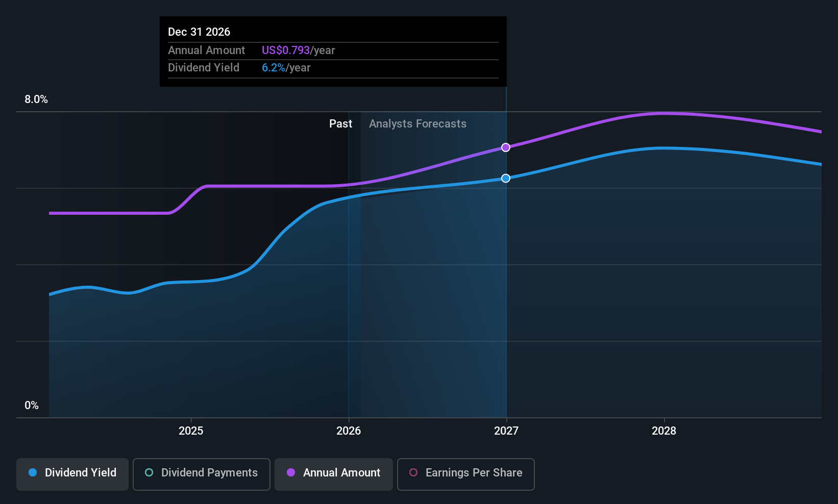This screenshot has height=504, width=838.
Task: Click the purple Annual Amount legend dot
Action: (x=291, y=472)
